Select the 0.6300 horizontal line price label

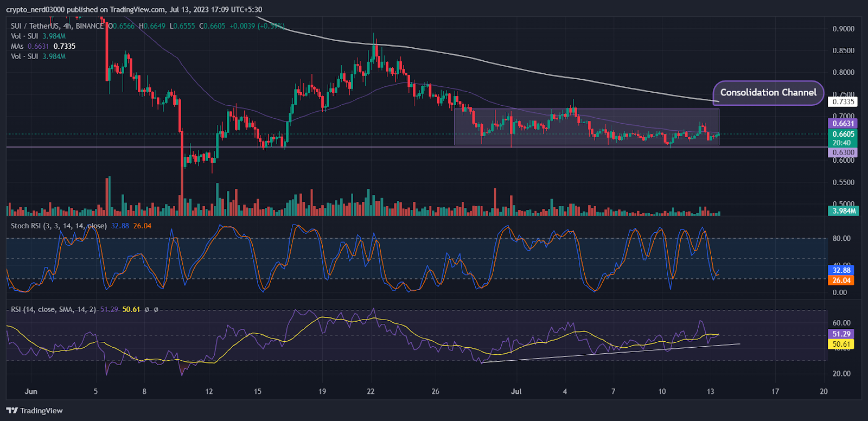[844, 152]
